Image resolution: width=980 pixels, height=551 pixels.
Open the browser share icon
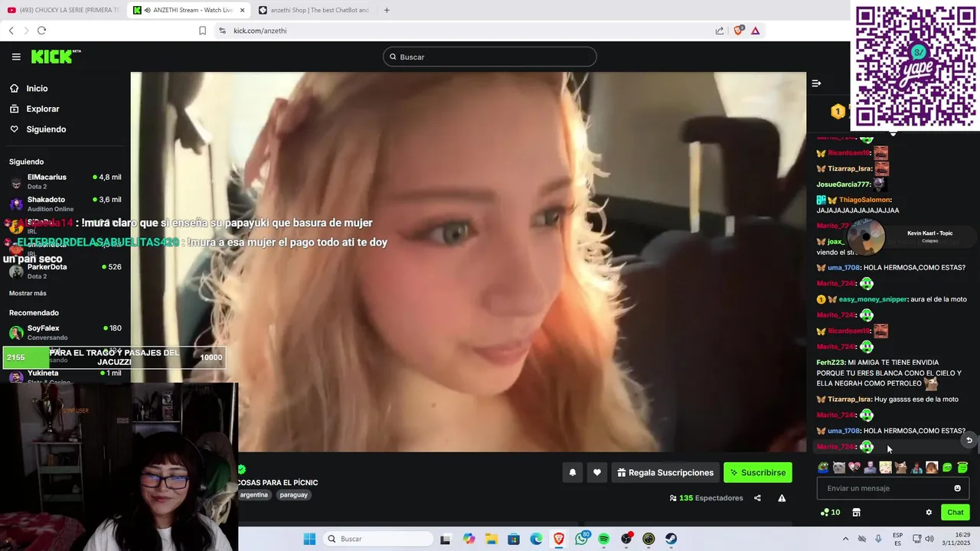coord(720,31)
